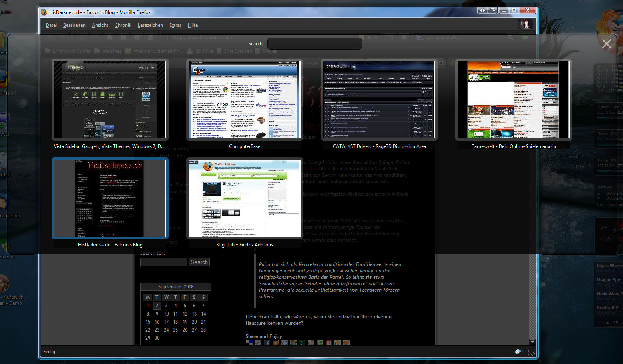The height and width of the screenshot is (364, 623).
Task: Click the Fertig status bar text
Action: [49, 352]
